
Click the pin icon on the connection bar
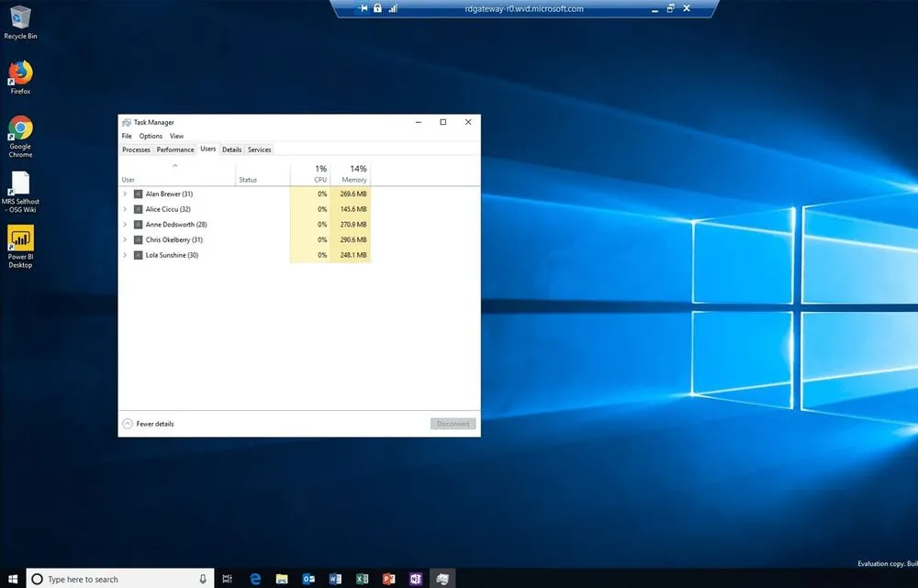click(x=364, y=8)
